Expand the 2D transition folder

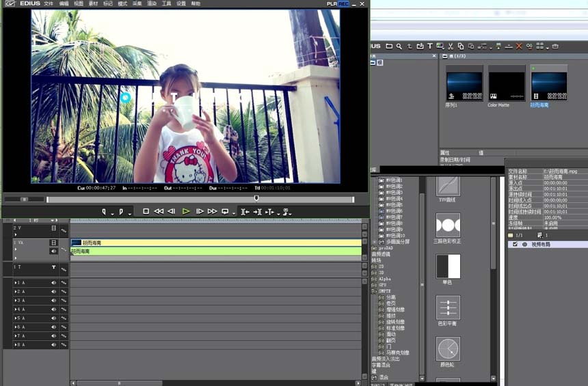pos(374,266)
